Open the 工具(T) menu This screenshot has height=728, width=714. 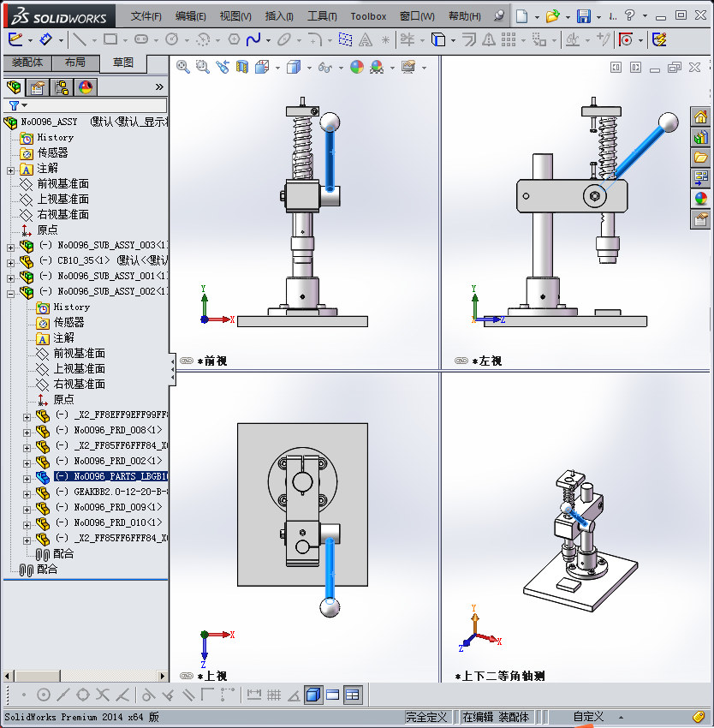point(322,16)
